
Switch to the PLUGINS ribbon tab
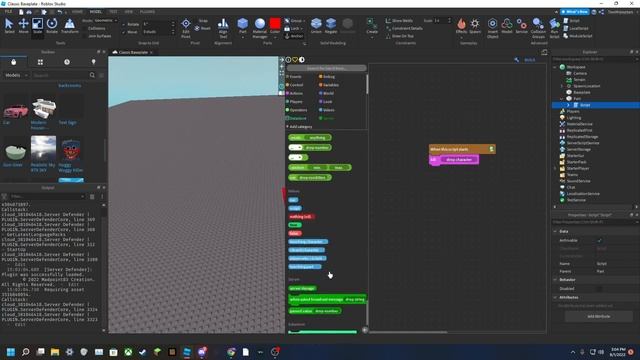pos(147,12)
